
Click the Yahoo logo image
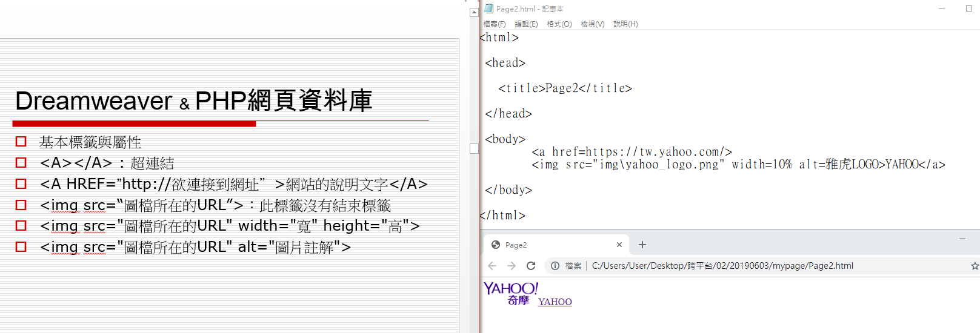click(x=510, y=293)
